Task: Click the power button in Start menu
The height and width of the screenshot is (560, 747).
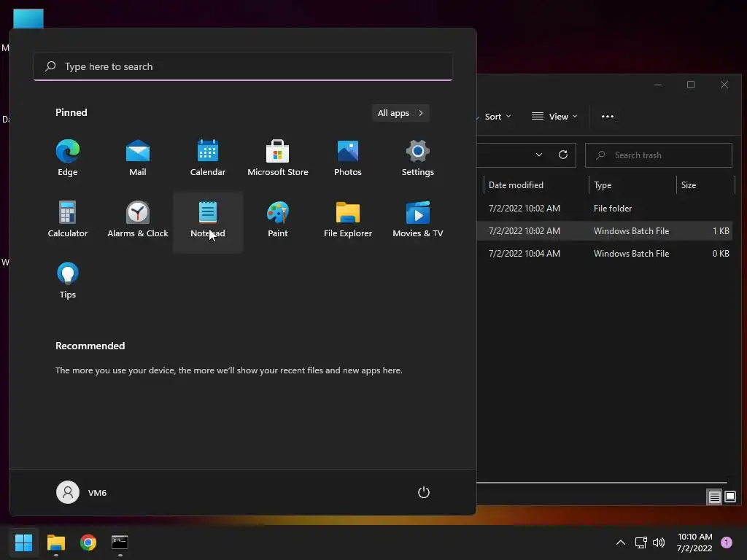Action: click(x=424, y=492)
